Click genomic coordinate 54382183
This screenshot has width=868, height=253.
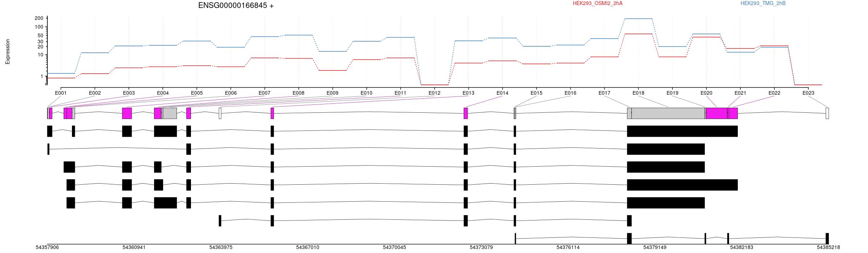742,248
